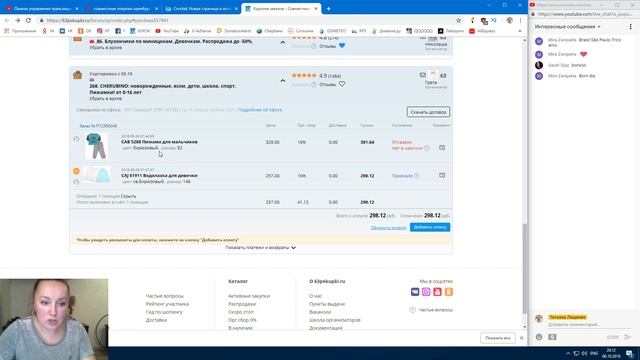
Task: Open Chrome menu with three dots
Action: click(520, 20)
